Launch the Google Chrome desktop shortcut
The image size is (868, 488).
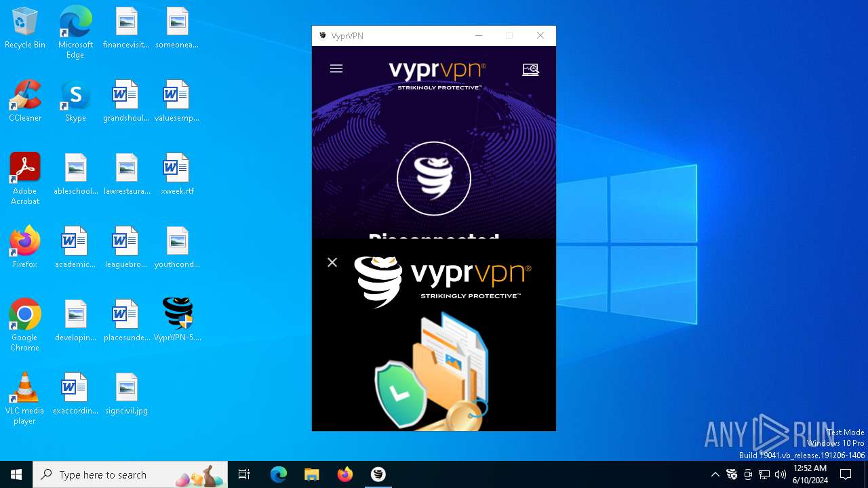(x=25, y=325)
